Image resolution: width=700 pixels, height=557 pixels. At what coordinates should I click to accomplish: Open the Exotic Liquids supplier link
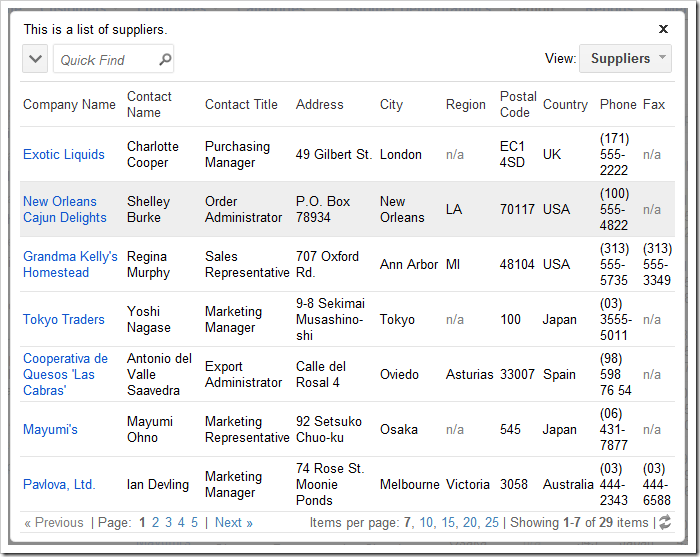(64, 154)
